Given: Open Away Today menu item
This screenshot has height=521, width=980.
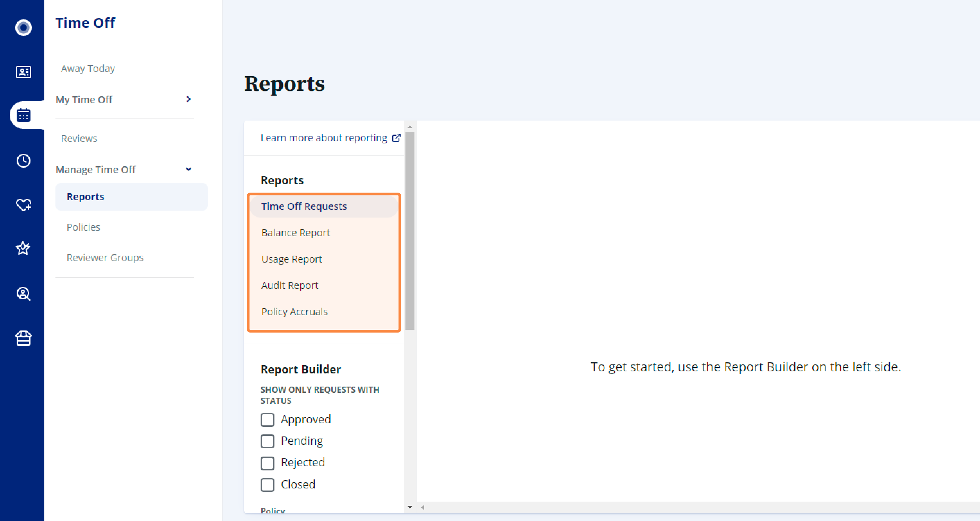Looking at the screenshot, I should click(x=88, y=69).
